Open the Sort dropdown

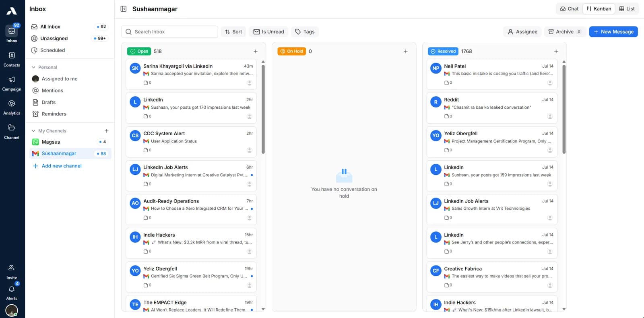click(233, 32)
